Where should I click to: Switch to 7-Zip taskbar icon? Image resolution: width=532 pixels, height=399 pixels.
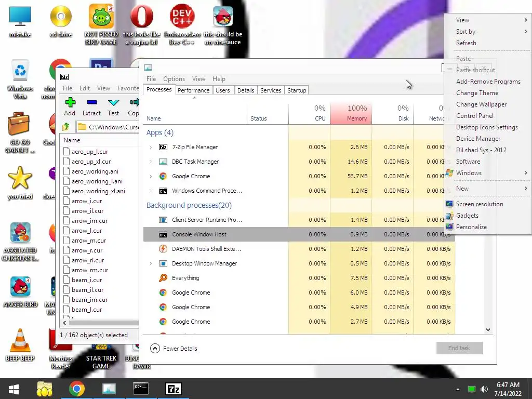click(x=174, y=389)
